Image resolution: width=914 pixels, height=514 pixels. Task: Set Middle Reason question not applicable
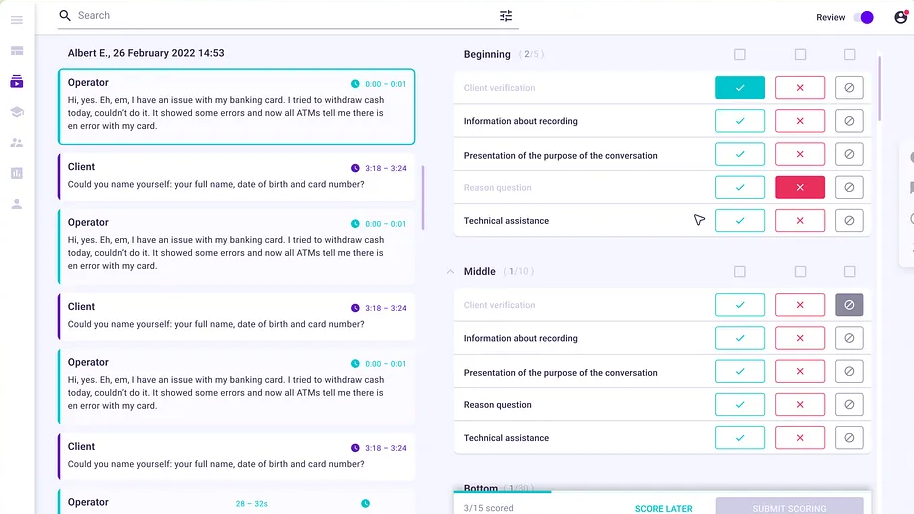click(849, 404)
